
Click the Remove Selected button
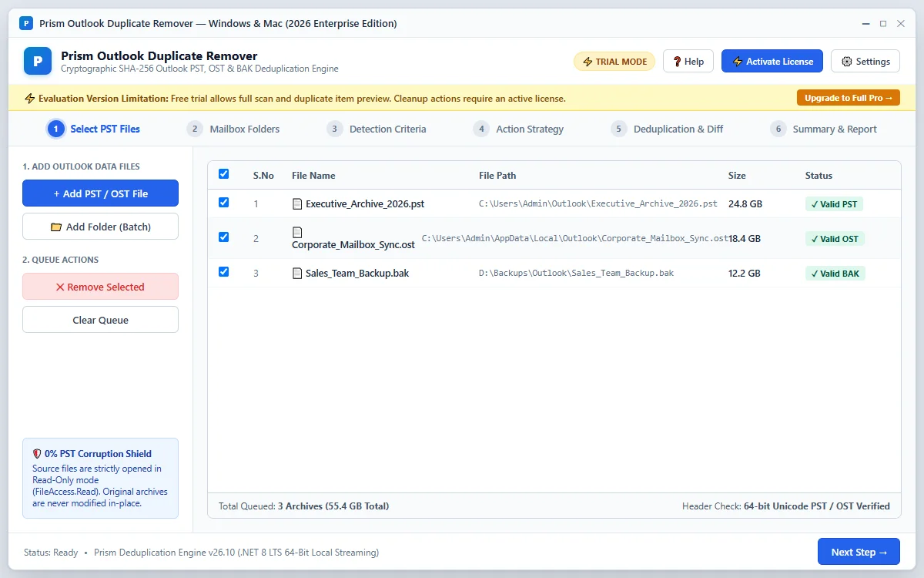click(x=100, y=287)
